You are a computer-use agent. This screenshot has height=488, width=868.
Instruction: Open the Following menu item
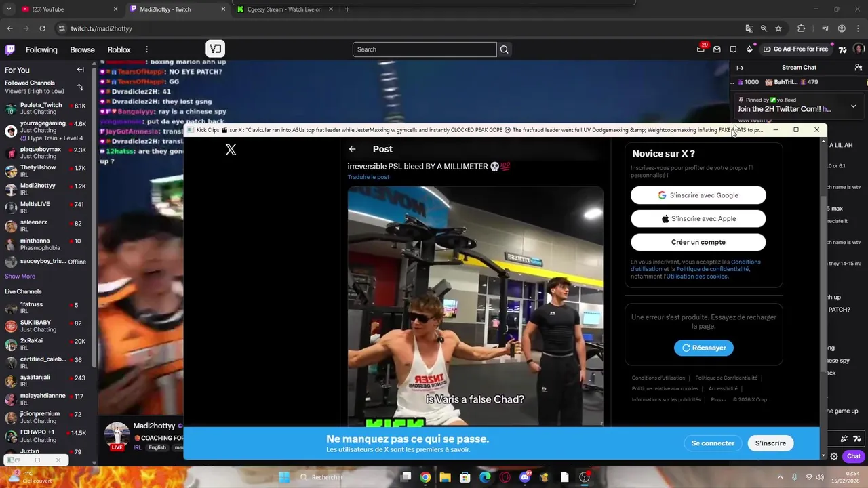[x=41, y=49]
